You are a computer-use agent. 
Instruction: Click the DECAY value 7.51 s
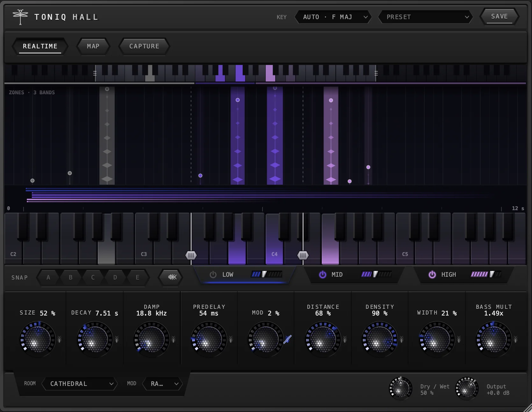point(107,313)
